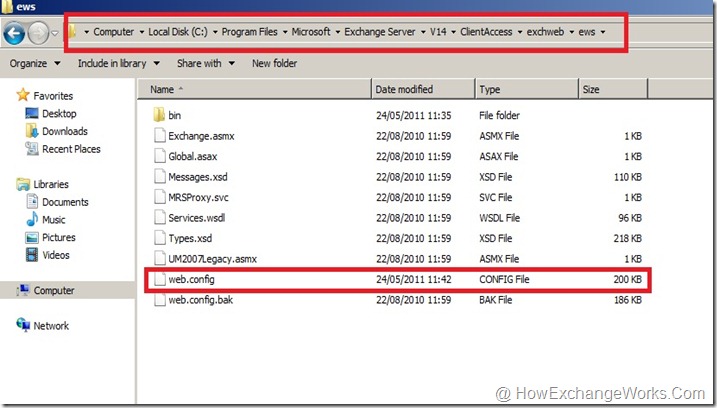This screenshot has width=717, height=408.
Task: Select exchweb in the address breadcrumb
Action: pyautogui.click(x=545, y=32)
